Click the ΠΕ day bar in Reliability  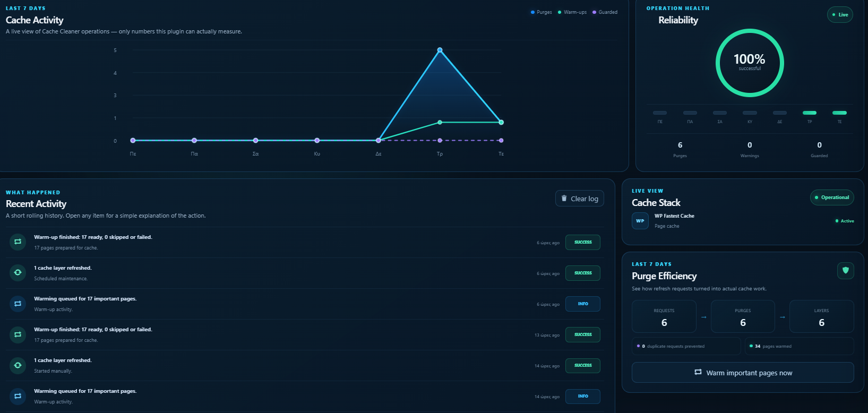point(660,113)
